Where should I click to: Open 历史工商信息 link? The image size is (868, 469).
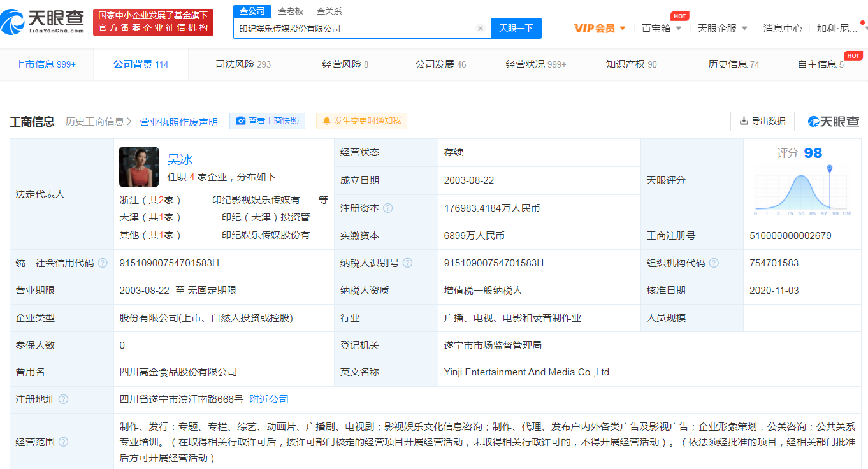(x=98, y=122)
